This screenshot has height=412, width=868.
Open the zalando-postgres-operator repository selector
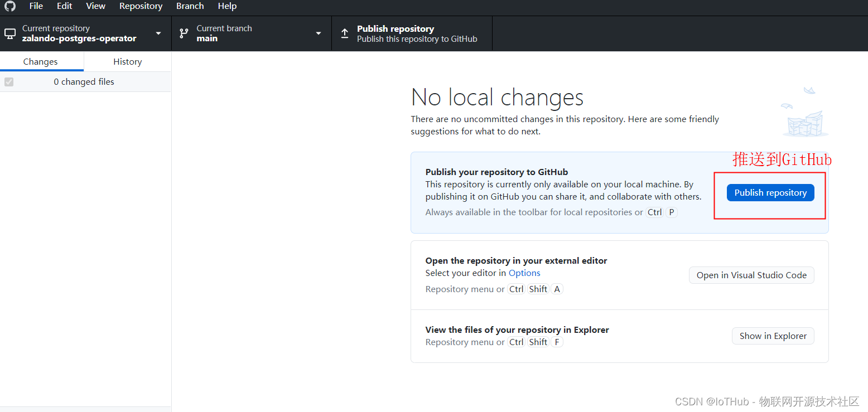(x=86, y=33)
